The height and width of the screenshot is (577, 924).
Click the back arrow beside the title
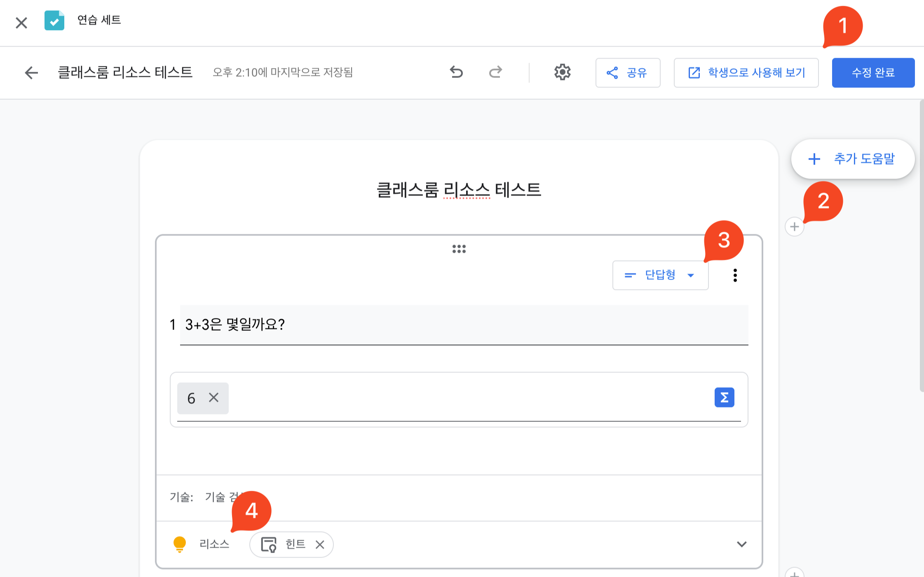[x=31, y=73]
